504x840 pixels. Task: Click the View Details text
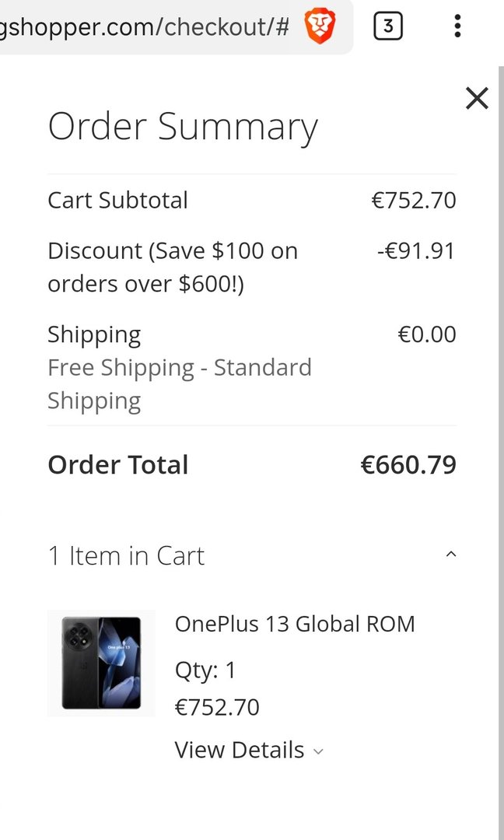tap(240, 750)
